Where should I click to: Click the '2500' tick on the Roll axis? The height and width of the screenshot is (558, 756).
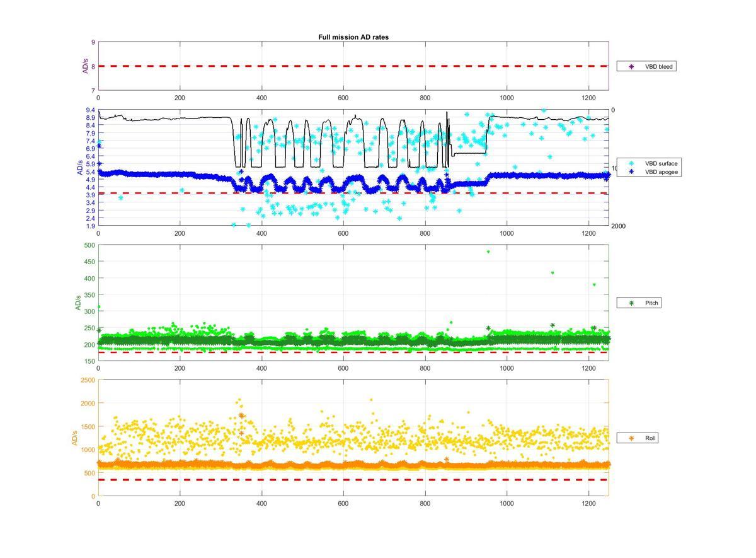click(x=88, y=380)
